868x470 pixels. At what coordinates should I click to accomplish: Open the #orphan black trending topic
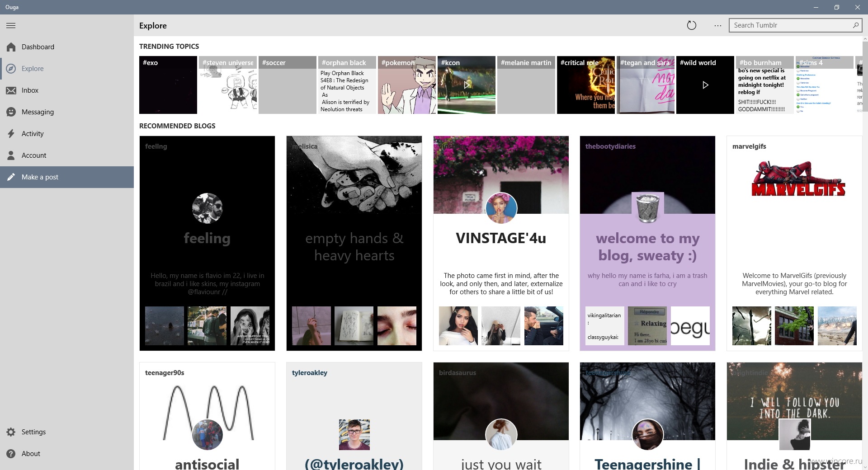pyautogui.click(x=347, y=85)
